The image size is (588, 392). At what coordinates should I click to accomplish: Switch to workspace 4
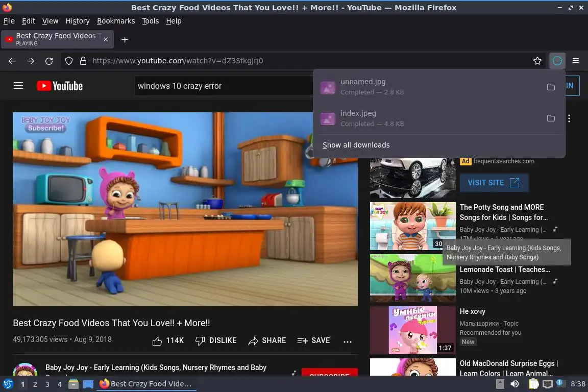pyautogui.click(x=60, y=384)
